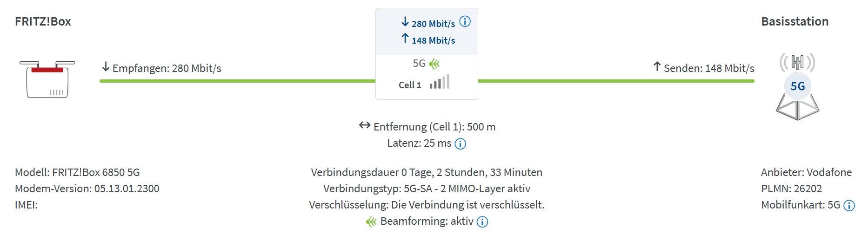The image size is (868, 241).
Task: Click the FRITZ!Box router icon
Action: pyautogui.click(x=47, y=79)
